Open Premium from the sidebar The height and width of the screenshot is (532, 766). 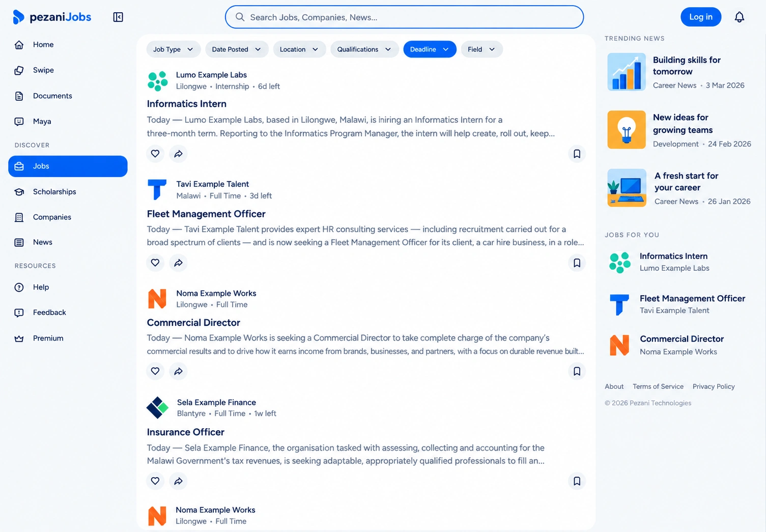(68, 339)
